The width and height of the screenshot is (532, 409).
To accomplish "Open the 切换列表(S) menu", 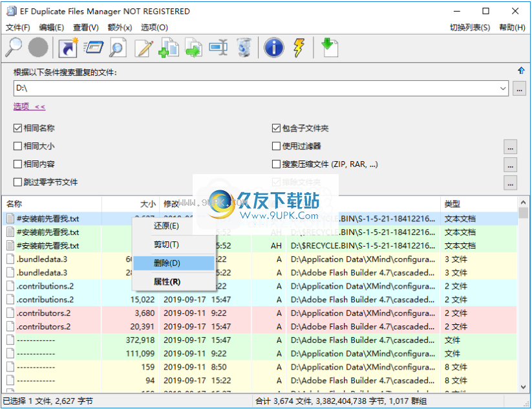I will click(470, 28).
